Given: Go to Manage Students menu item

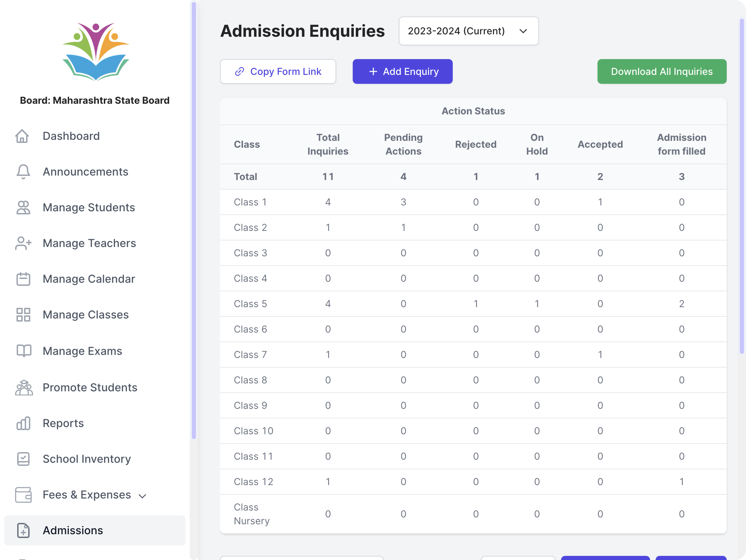Looking at the screenshot, I should coord(95,208).
